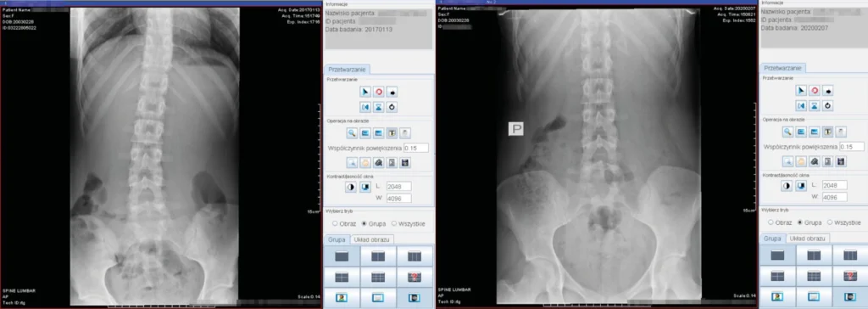The image size is (868, 309).
Task: Choose single-pane layout button in 2020 study panel
Action: pyautogui.click(x=777, y=256)
